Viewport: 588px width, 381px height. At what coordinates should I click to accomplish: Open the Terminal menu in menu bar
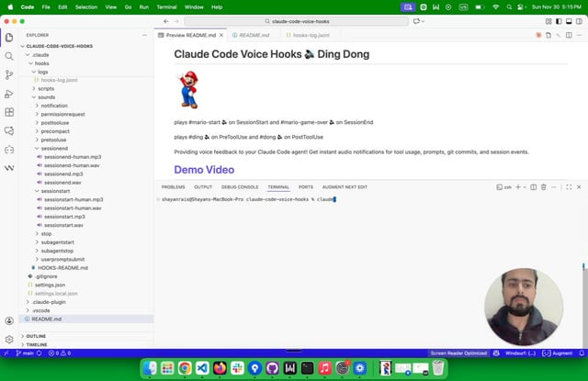[166, 7]
